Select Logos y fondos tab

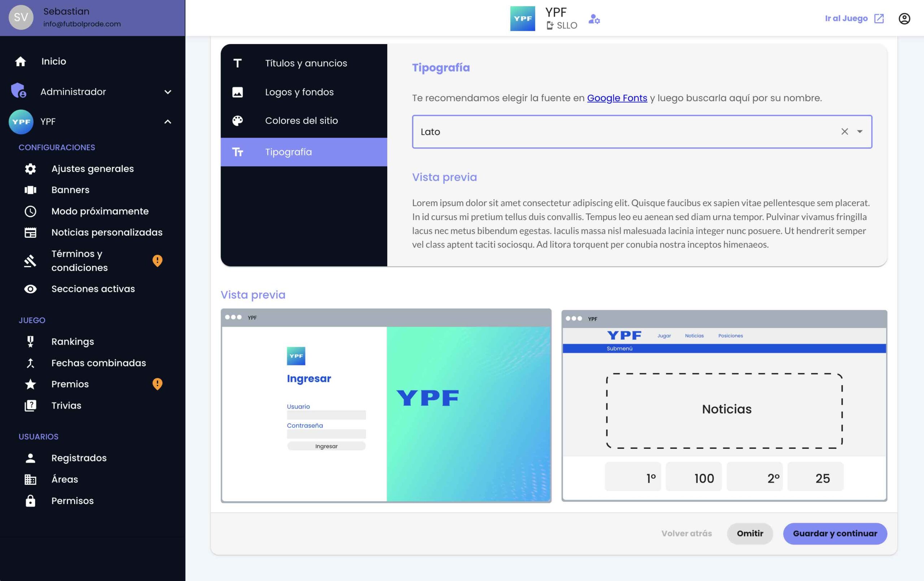point(299,92)
